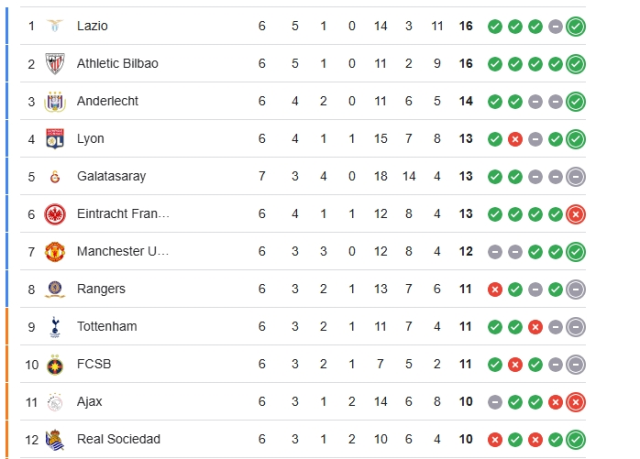640x459 pixels.
Task: Click the Real Sociedad club crest
Action: [55, 439]
